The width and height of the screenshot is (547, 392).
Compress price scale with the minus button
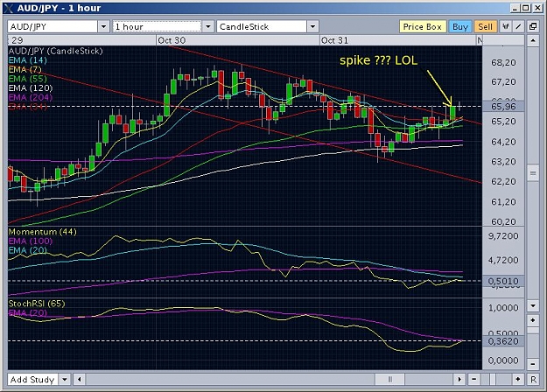[x=533, y=364]
